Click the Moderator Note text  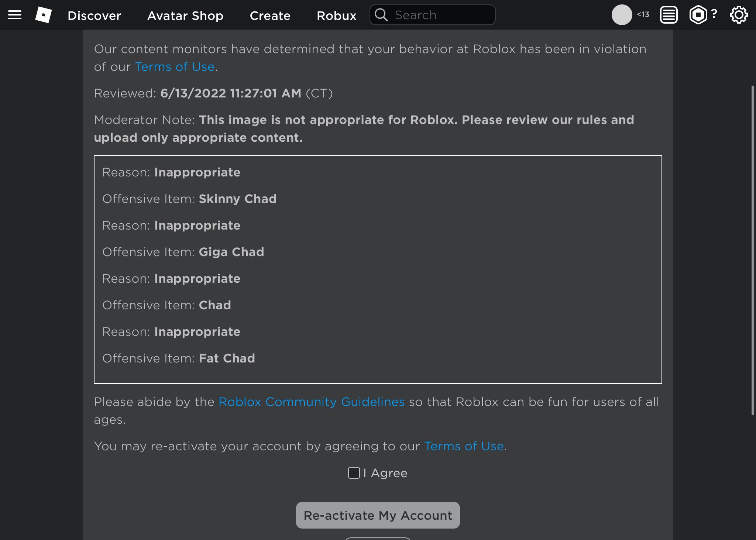[x=364, y=129]
